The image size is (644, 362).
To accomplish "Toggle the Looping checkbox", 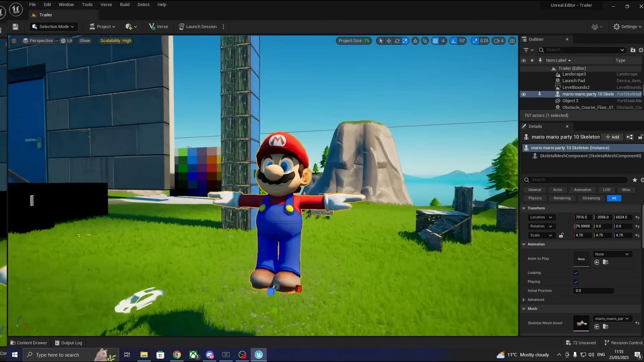I will tap(576, 273).
